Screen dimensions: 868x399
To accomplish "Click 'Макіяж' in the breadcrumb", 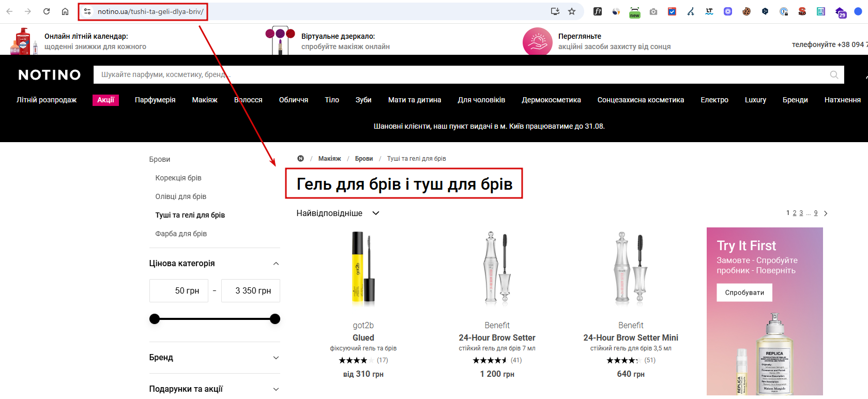I will (330, 159).
